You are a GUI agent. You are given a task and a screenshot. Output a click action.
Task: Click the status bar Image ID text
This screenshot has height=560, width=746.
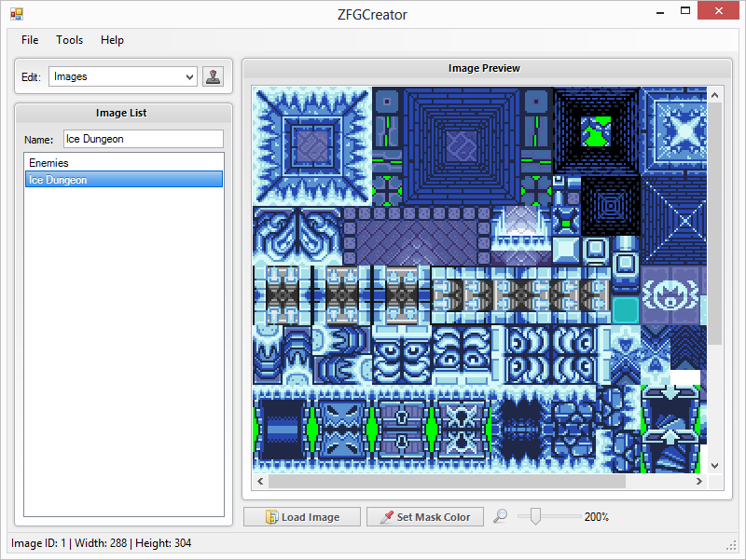click(102, 543)
